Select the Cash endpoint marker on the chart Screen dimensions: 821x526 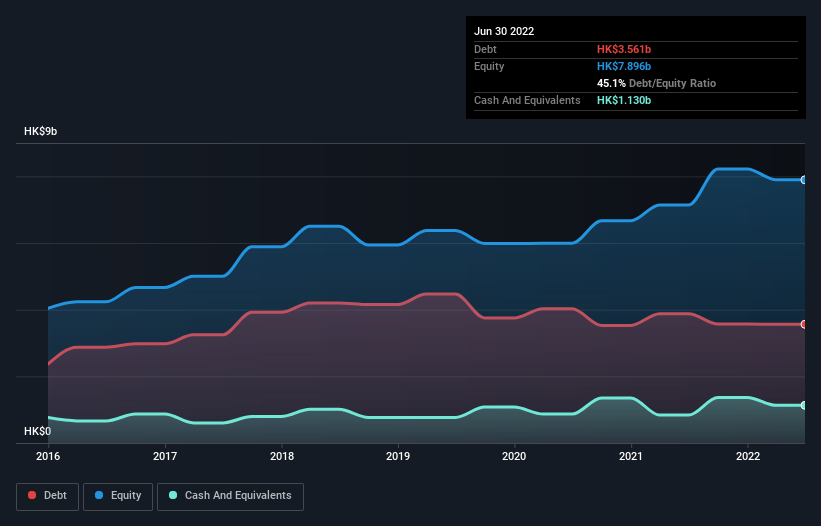804,406
